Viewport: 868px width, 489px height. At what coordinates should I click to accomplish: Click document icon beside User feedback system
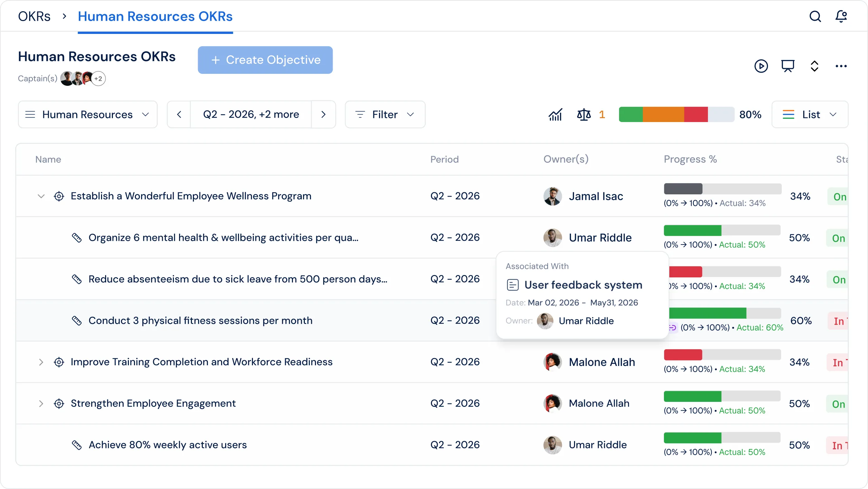coord(513,285)
